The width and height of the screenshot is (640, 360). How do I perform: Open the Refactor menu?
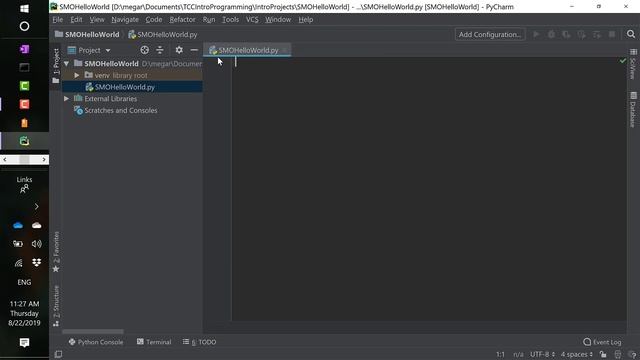182,20
